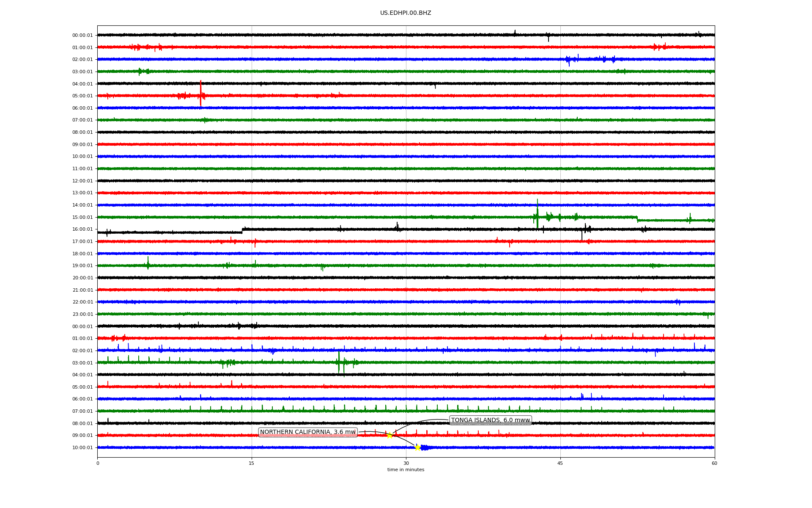Select yellow star marker on red 09:00:01 trace
The height and width of the screenshot is (508, 812).
click(390, 435)
